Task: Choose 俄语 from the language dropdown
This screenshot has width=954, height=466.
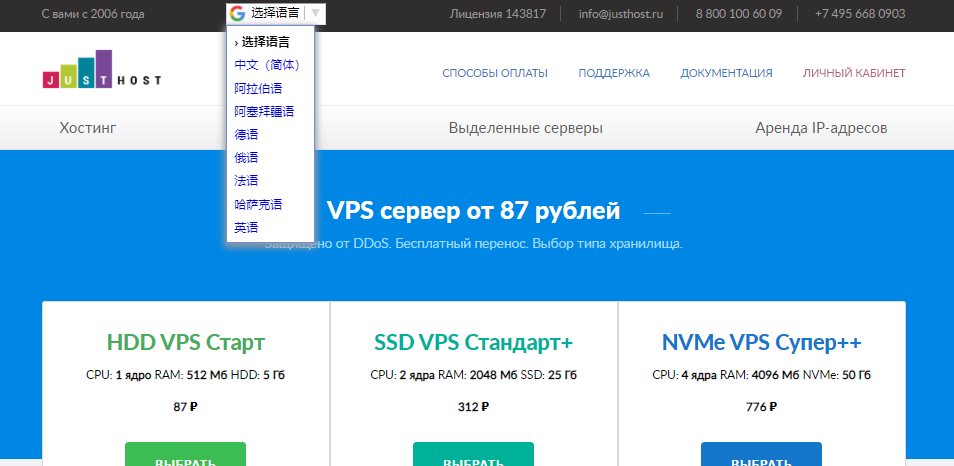Action: click(x=246, y=158)
